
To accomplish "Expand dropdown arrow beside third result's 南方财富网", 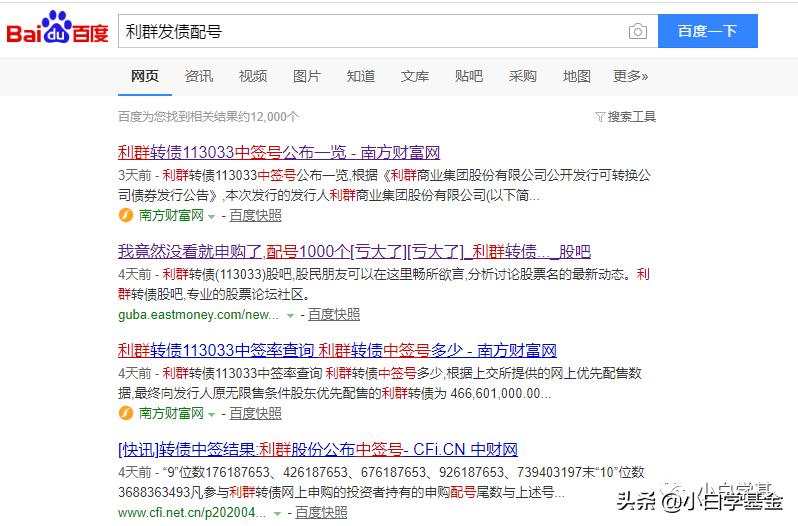I will pos(212,415).
